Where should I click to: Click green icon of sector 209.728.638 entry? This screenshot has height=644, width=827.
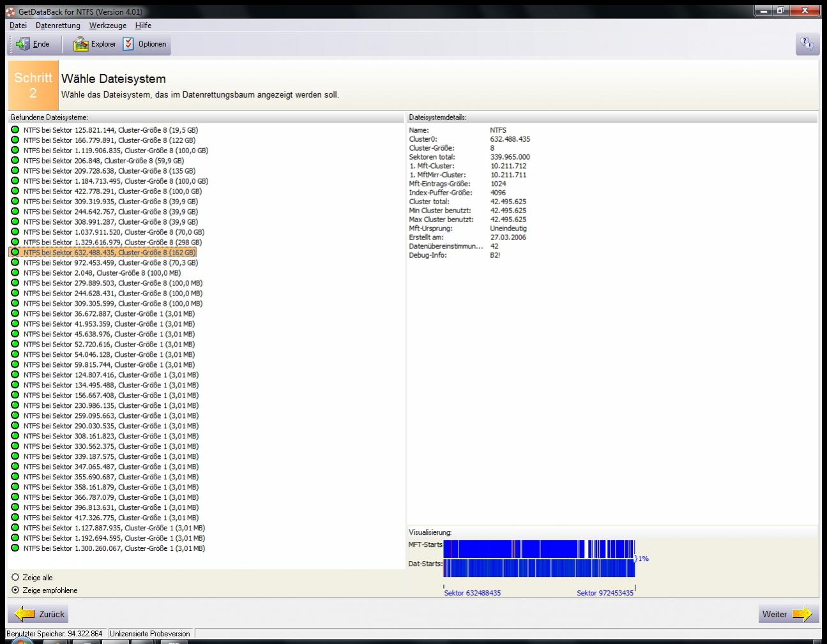[15, 171]
